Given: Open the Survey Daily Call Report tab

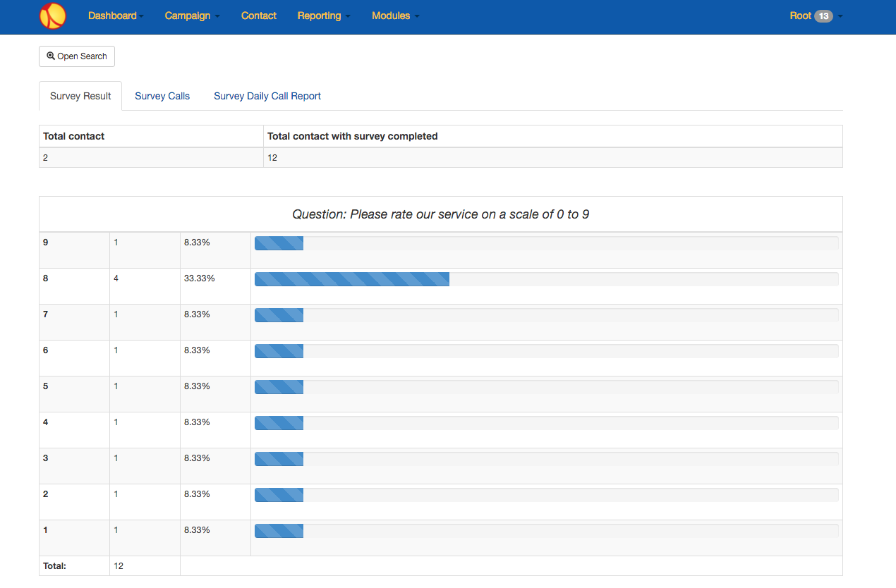Looking at the screenshot, I should coord(267,96).
